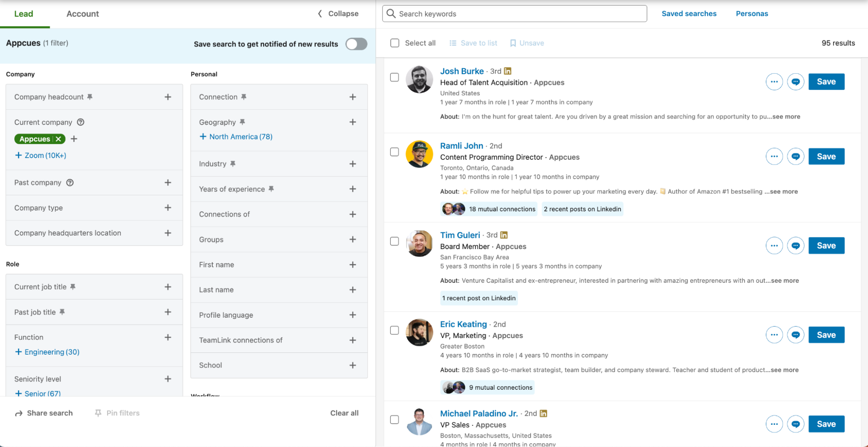Click the Past company help icon
Screen dimensions: 868x447
pos(70,182)
